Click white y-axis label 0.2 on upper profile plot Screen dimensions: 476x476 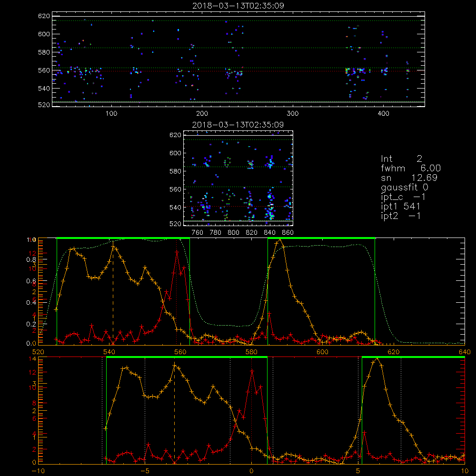pos(31,324)
